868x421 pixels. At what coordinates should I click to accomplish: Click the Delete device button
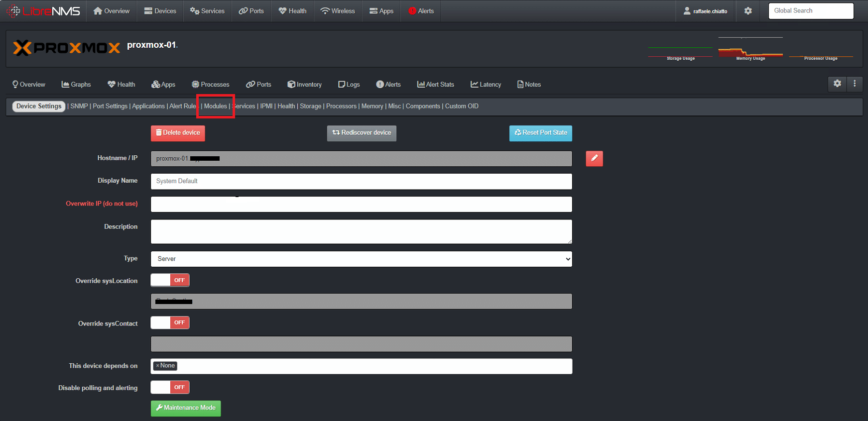tap(178, 133)
